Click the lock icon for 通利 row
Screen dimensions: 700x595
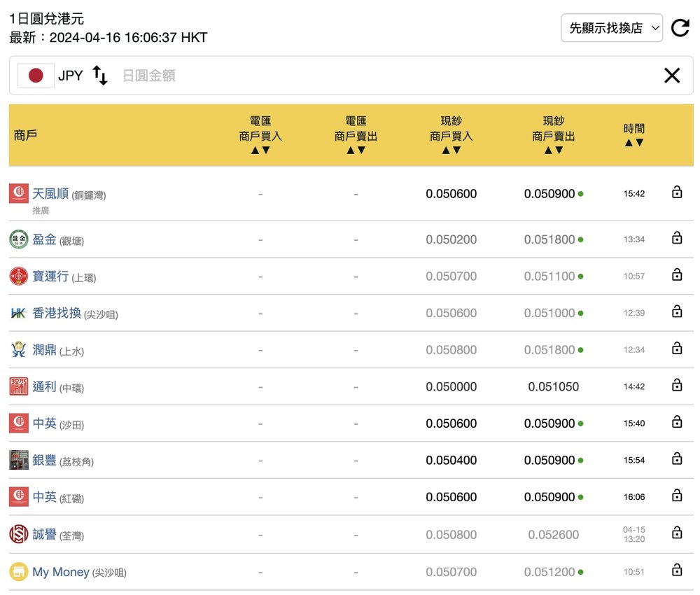point(676,386)
